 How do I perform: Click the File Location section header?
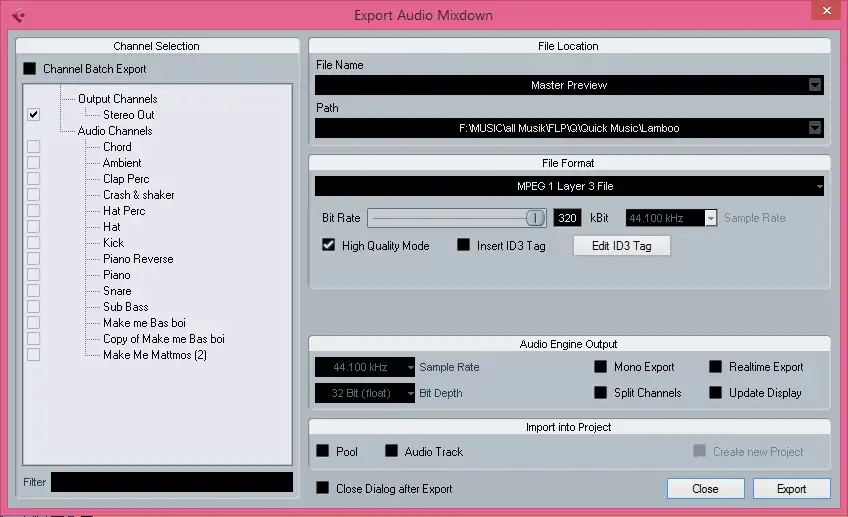tap(569, 46)
